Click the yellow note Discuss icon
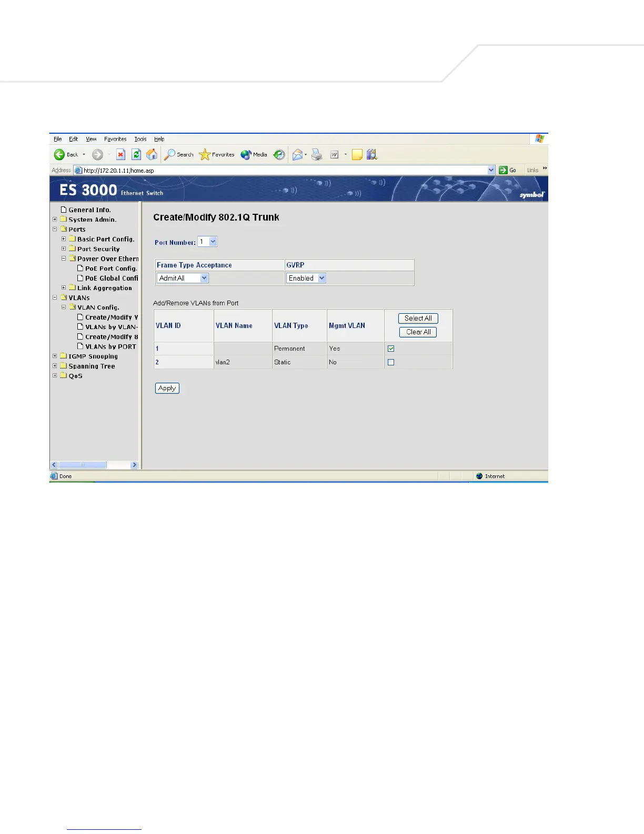This screenshot has width=644, height=834. click(357, 154)
